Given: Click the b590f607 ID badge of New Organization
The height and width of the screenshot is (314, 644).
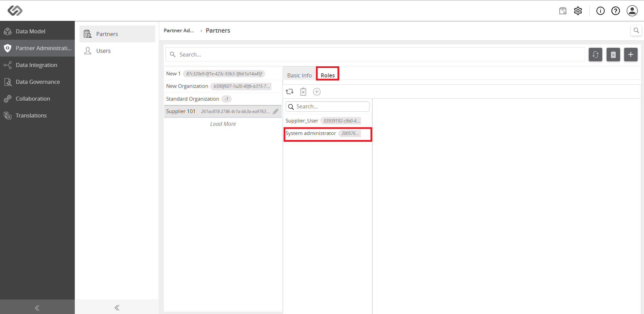Looking at the screenshot, I should (241, 86).
